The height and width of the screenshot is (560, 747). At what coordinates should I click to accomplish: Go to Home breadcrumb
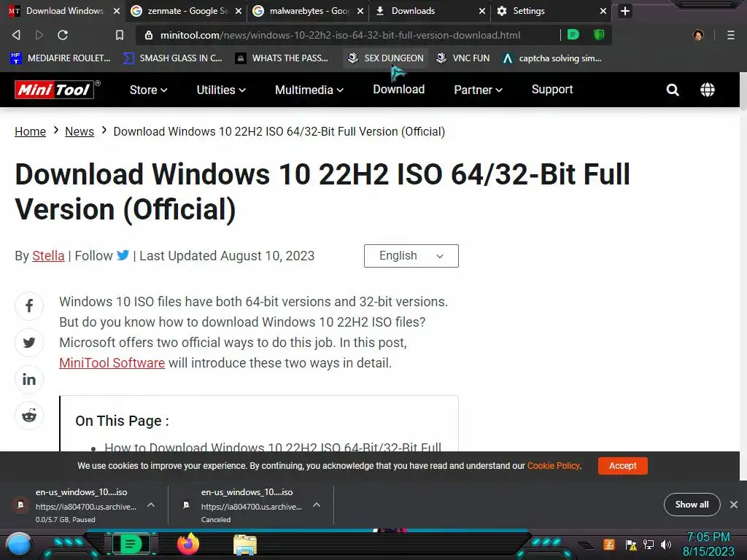(30, 131)
